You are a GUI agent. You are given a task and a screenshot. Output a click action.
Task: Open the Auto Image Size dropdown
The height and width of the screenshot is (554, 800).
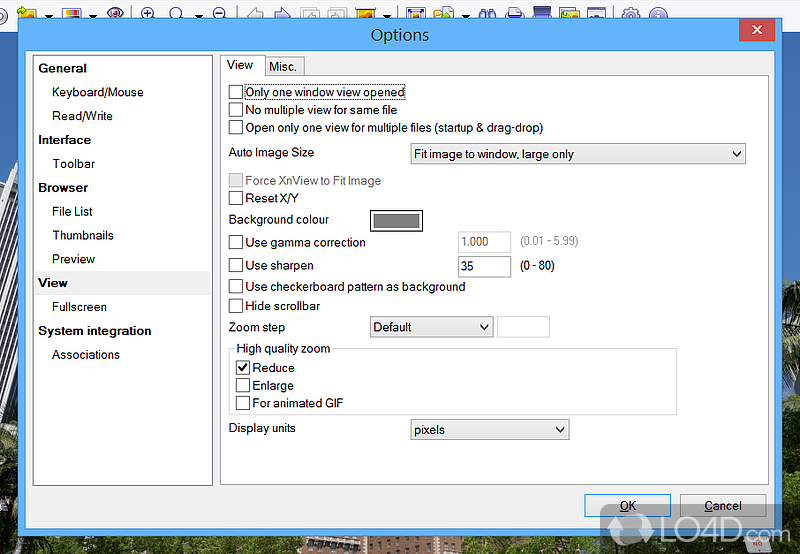pyautogui.click(x=578, y=154)
